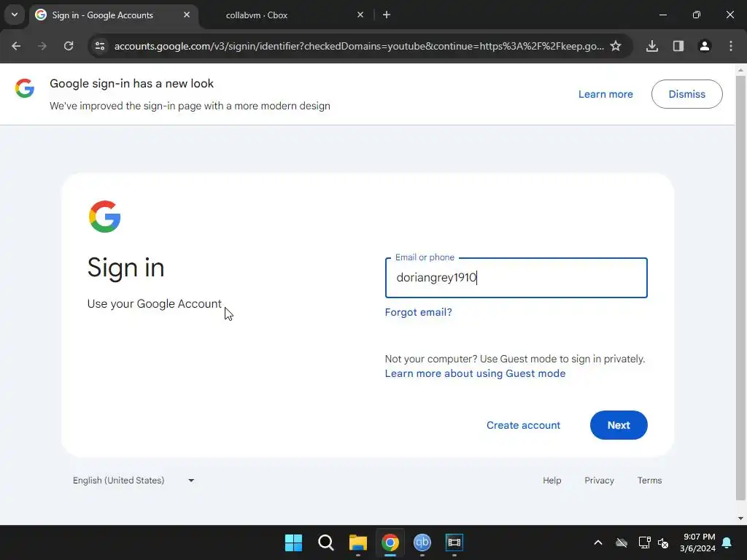Click scrollbar down arrow
This screenshot has width=747, height=560.
pyautogui.click(x=740, y=518)
